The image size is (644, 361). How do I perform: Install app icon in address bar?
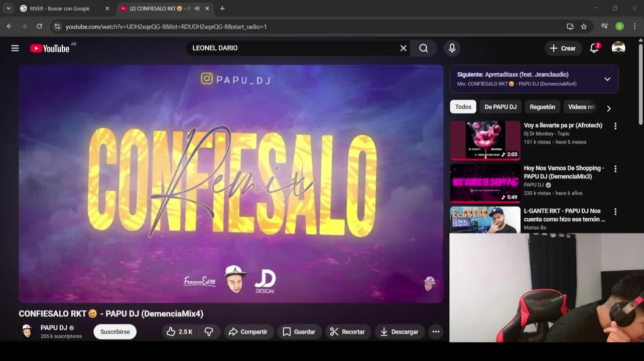point(570,27)
